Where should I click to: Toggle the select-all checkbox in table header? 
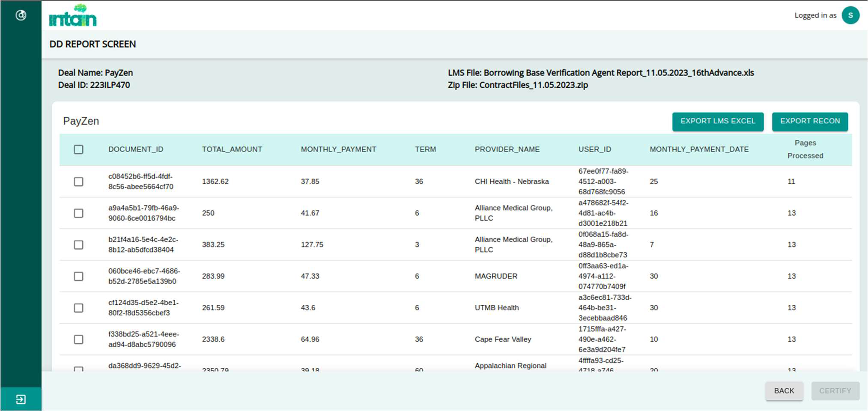[78, 149]
